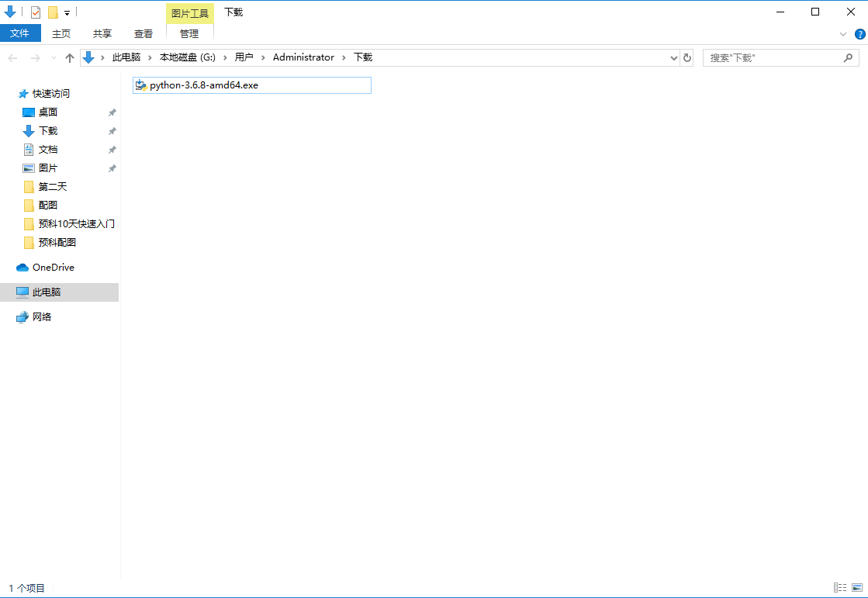
Task: Open the recent locations dropdown arrow
Action: [54, 58]
